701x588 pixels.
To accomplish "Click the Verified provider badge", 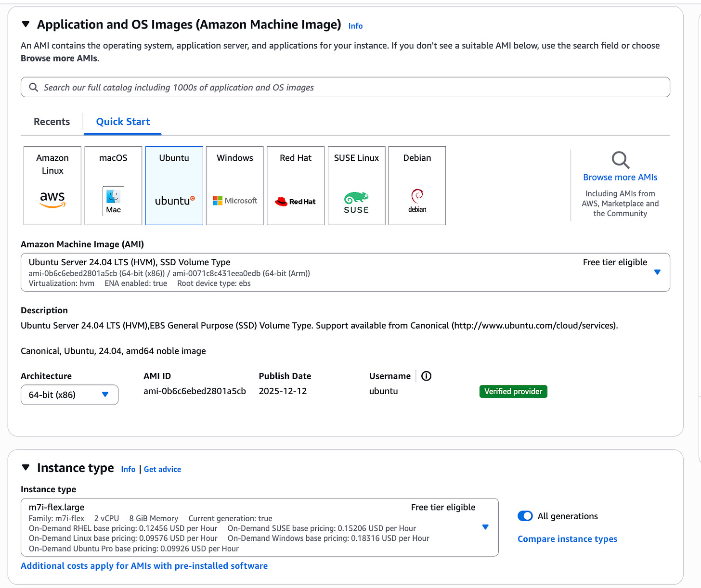I will [x=513, y=391].
